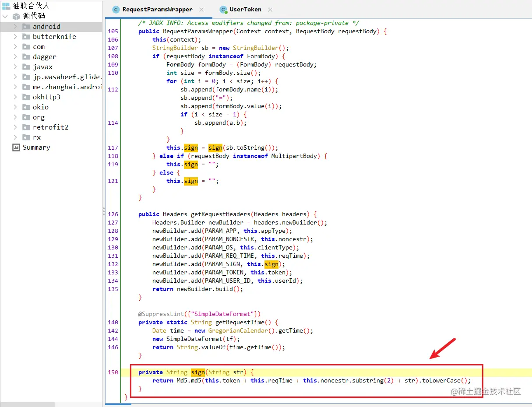532x407 pixels.
Task: Click the org package folder icon
Action: [26, 117]
